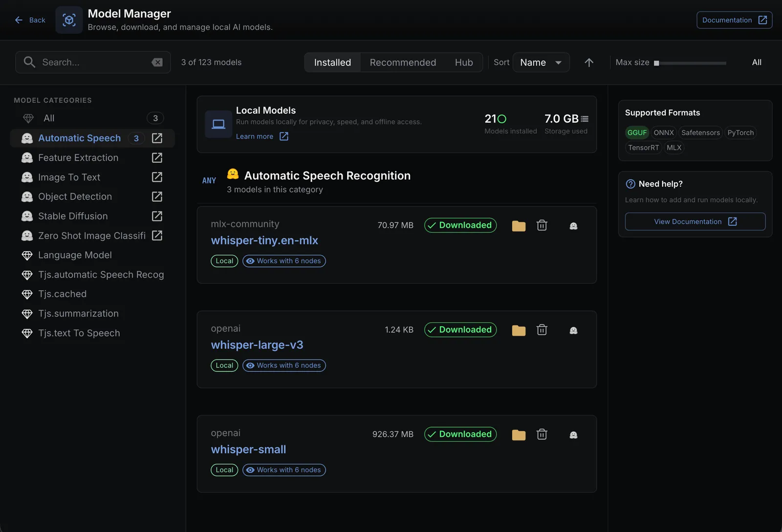782x532 pixels.
Task: Select Object Detection category
Action: (75, 196)
